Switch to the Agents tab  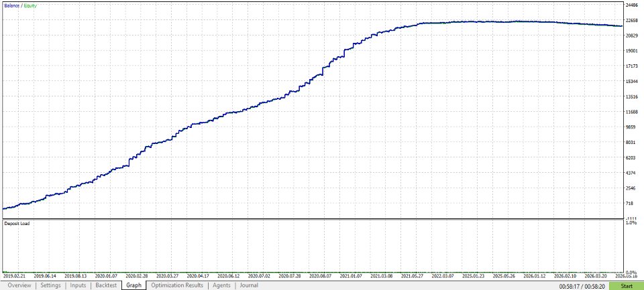pos(222,285)
